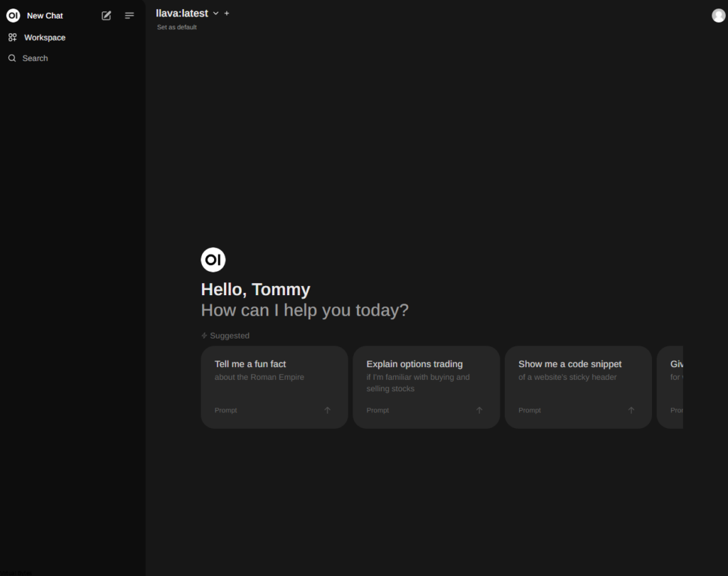
Task: Open the user profile avatar menu
Action: [718, 16]
